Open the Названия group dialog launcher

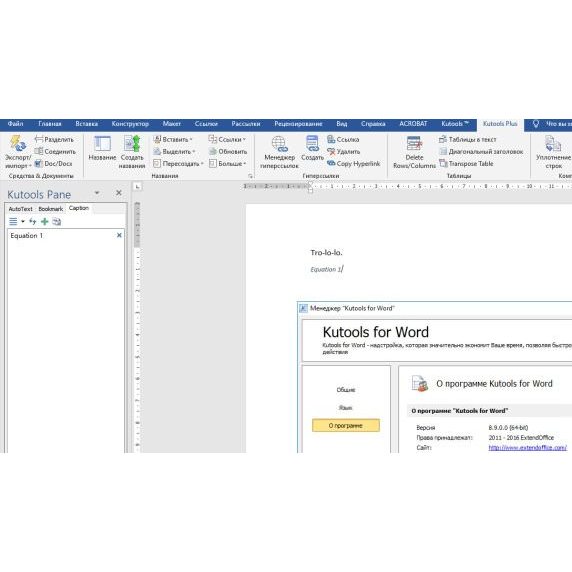(x=250, y=176)
